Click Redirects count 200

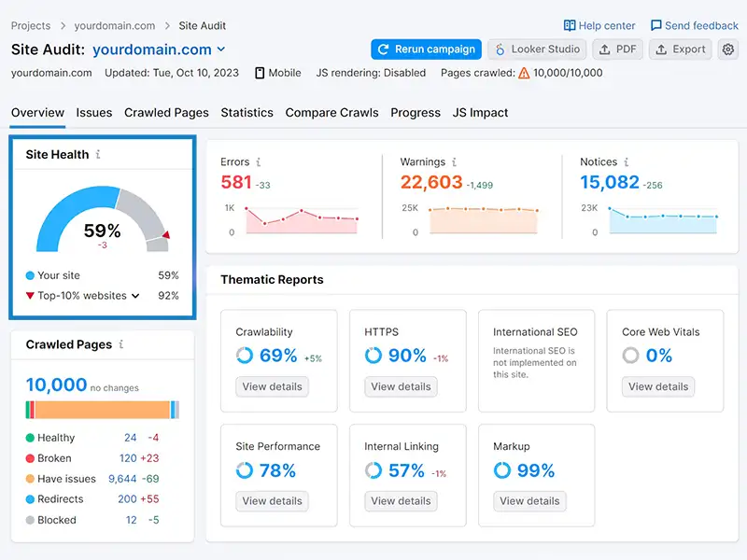click(x=127, y=499)
